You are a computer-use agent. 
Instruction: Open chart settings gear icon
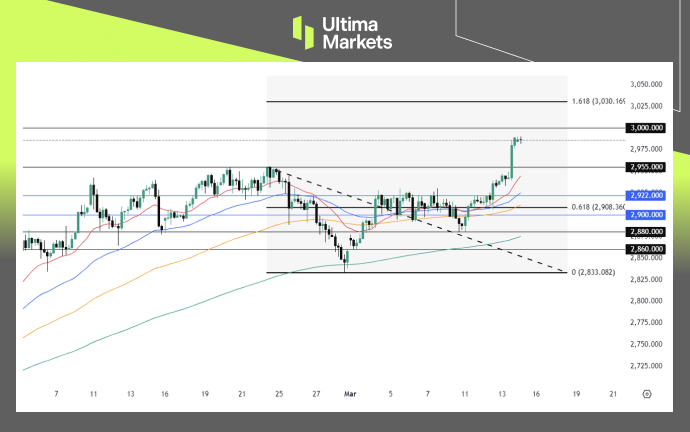coord(648,394)
